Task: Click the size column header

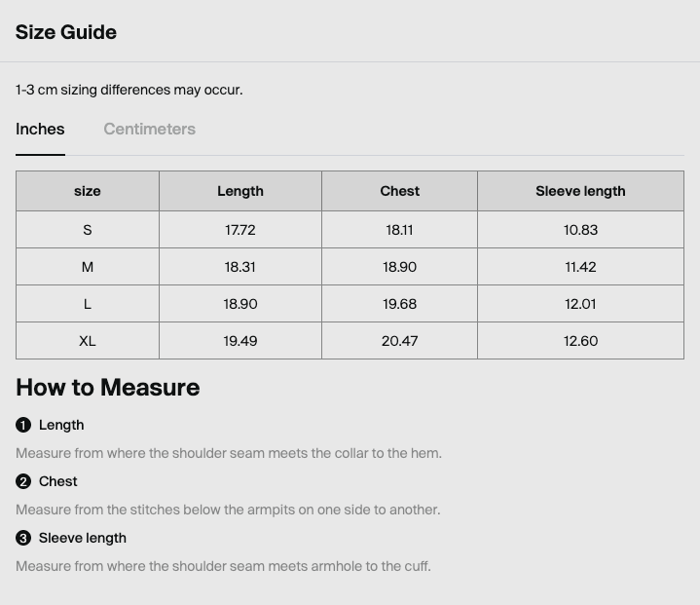Action: [88, 191]
